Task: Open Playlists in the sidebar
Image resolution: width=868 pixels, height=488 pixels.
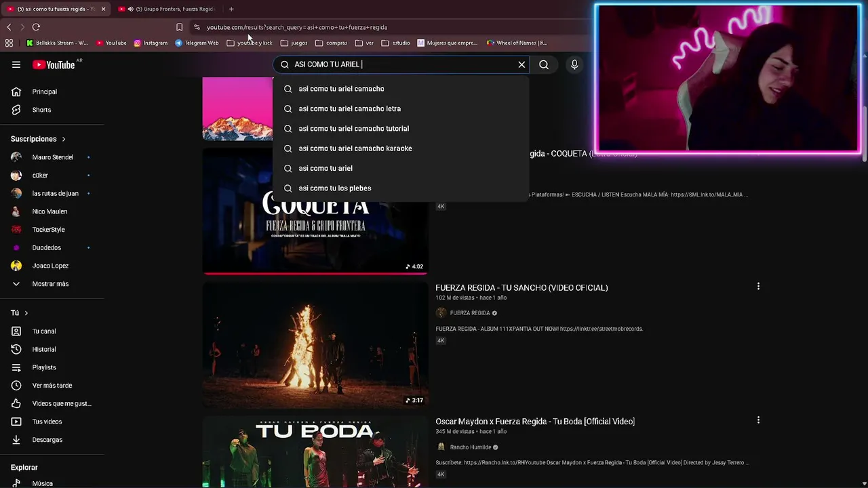Action: (x=44, y=367)
